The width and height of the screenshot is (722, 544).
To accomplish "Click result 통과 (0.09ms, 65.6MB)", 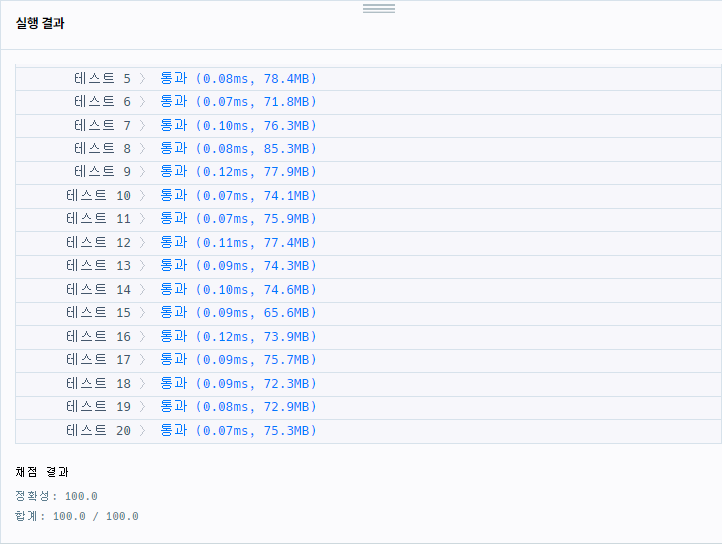I will pos(239,313).
